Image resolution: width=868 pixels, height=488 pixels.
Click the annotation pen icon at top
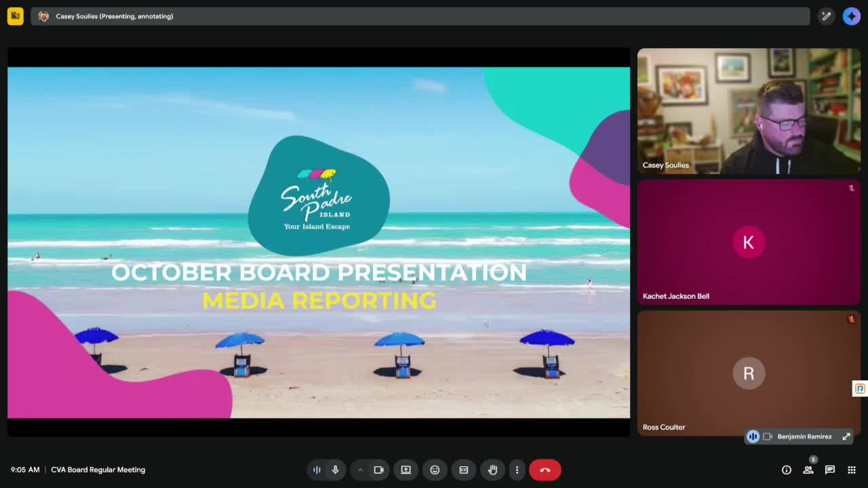[826, 16]
